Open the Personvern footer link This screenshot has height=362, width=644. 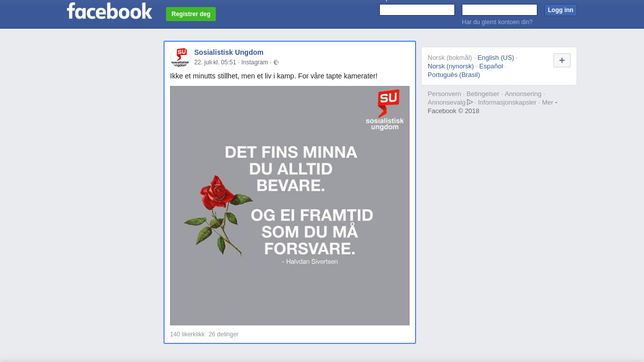tap(444, 94)
